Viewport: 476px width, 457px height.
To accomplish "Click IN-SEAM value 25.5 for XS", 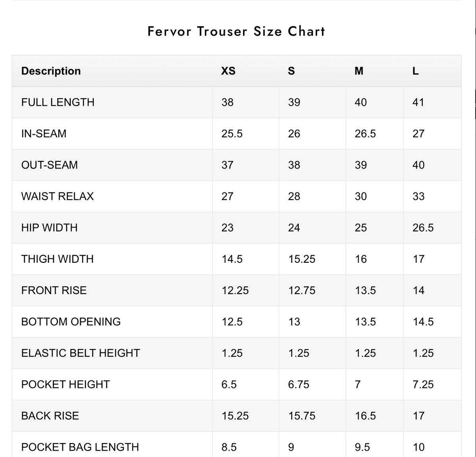I will click(232, 134).
